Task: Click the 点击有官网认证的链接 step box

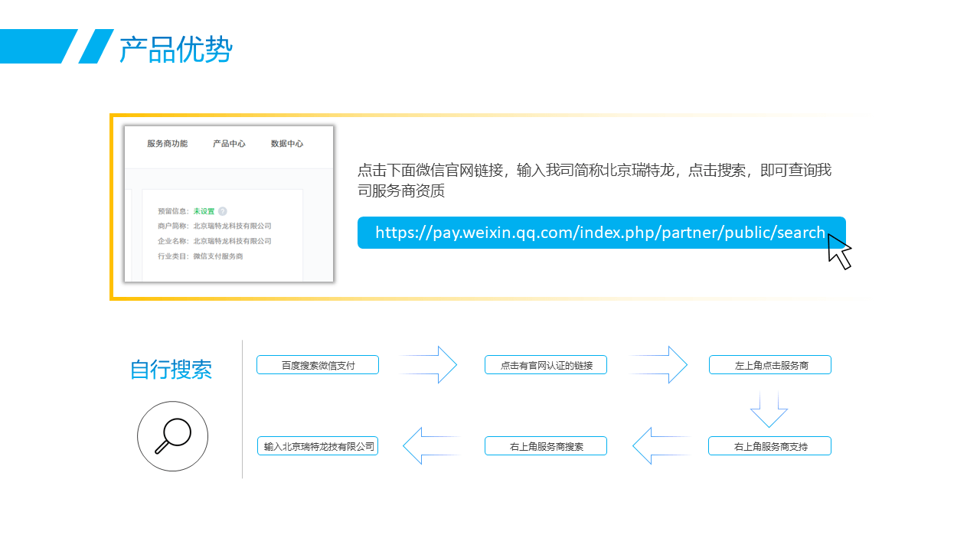Action: (546, 365)
